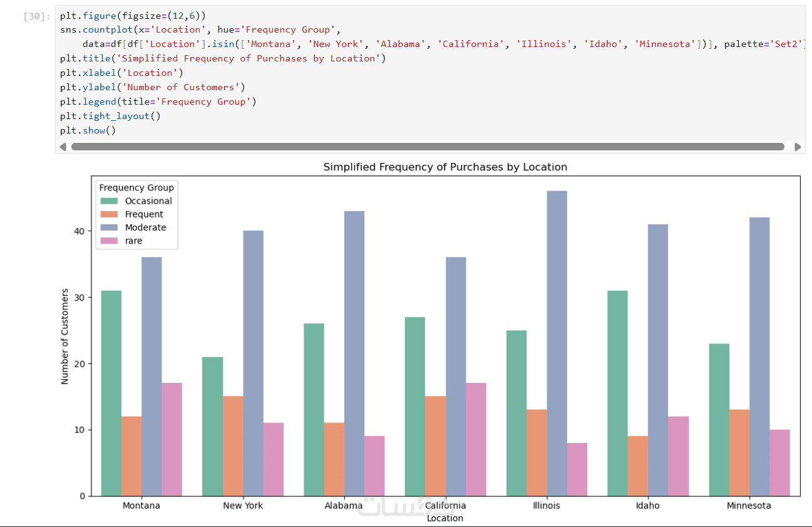Viewport: 812px width, 527px height.
Task: Click the blue Moderate legend swatch
Action: (x=110, y=227)
